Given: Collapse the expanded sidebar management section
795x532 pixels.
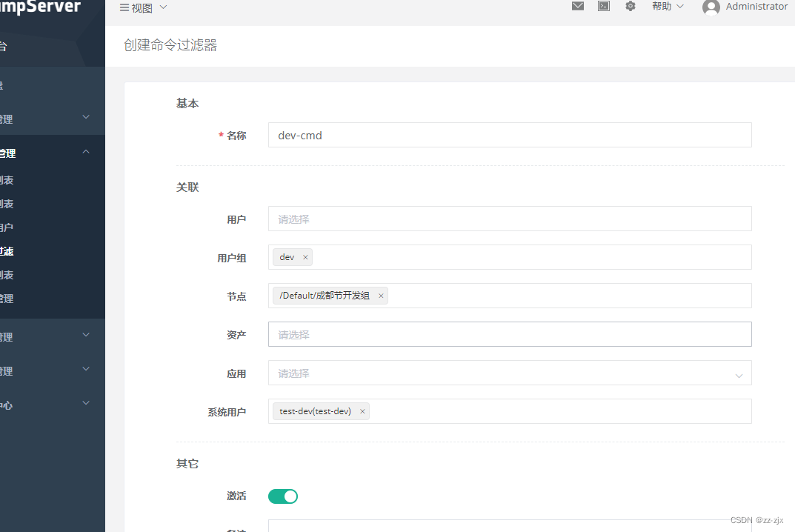Looking at the screenshot, I should click(85, 150).
